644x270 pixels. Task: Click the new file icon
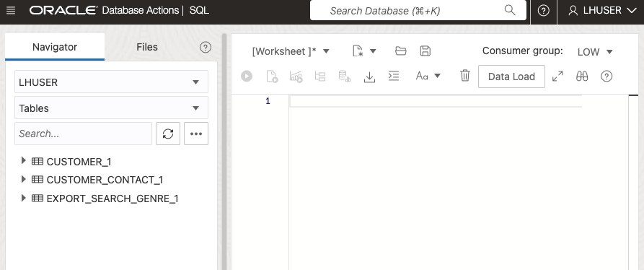coord(358,51)
